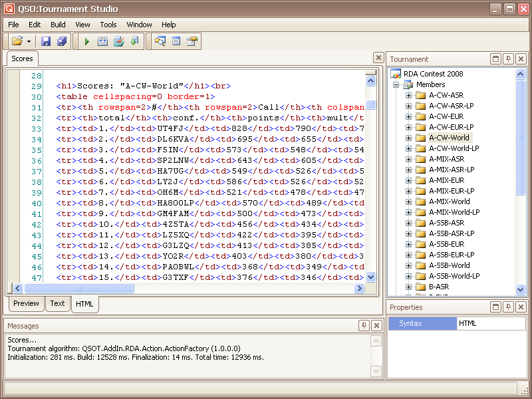
Task: Click the Save floppy disk icon
Action: (x=46, y=41)
